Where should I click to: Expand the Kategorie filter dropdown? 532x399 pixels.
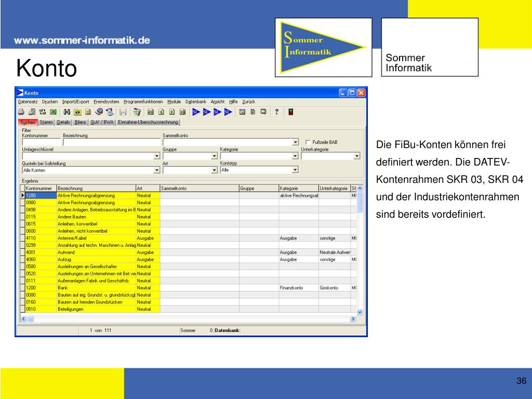tap(295, 156)
